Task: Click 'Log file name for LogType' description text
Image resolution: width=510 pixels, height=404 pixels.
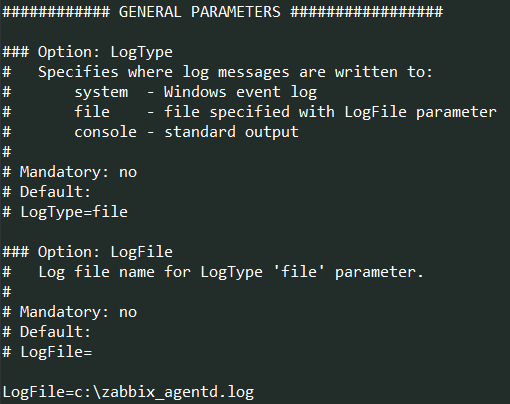Action: [150, 272]
